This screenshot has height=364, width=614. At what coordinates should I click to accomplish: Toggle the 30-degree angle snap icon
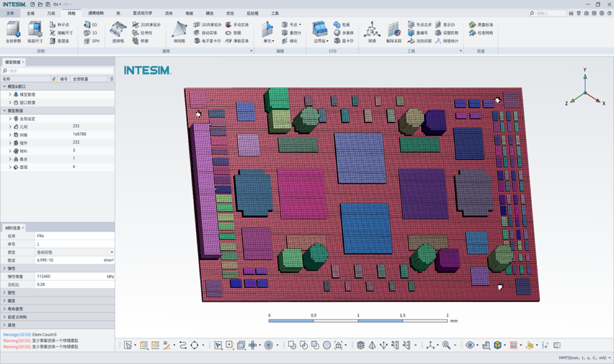tap(167, 345)
